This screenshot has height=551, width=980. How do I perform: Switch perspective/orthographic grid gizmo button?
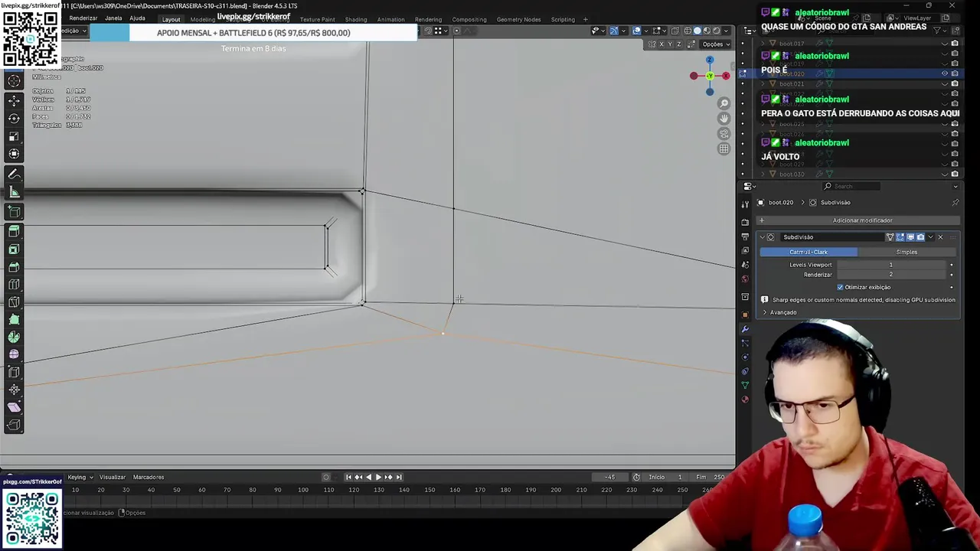[x=724, y=148]
